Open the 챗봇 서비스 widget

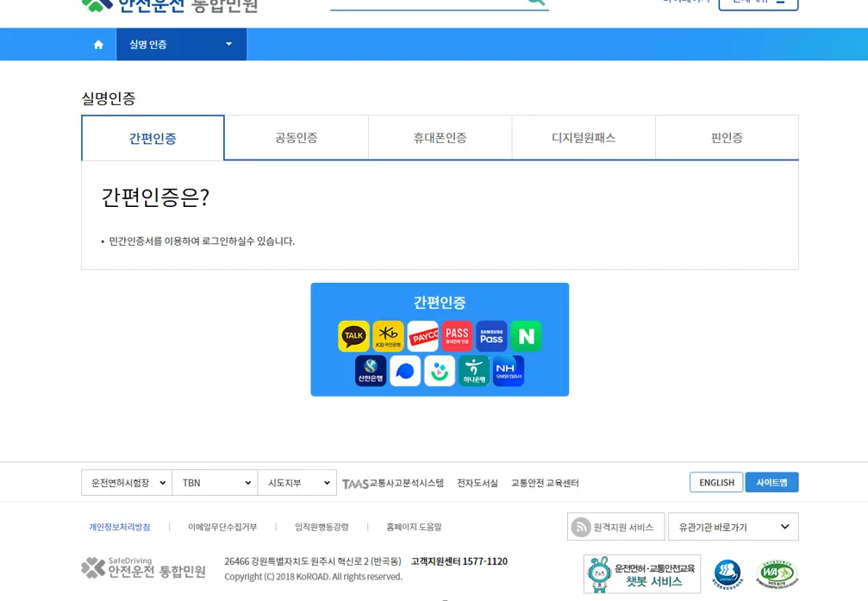click(641, 572)
